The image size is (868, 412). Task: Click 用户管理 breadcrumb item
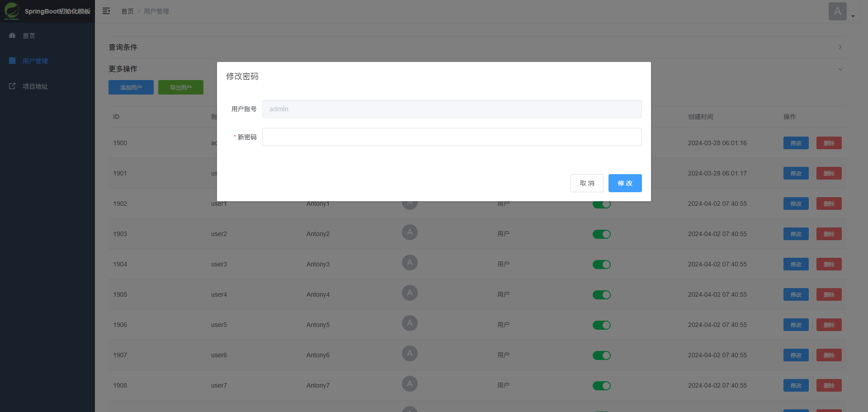click(x=156, y=11)
